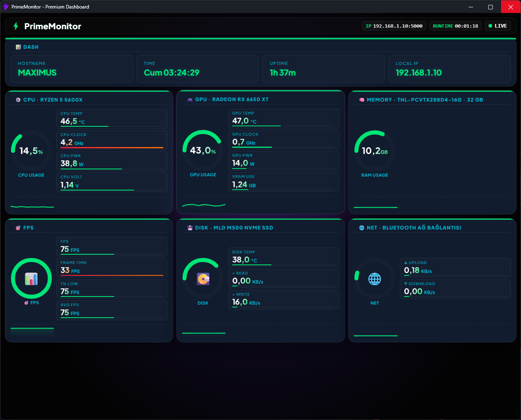Click the TIME Cum 03:24:29 card
521x420 pixels.
(x=198, y=69)
